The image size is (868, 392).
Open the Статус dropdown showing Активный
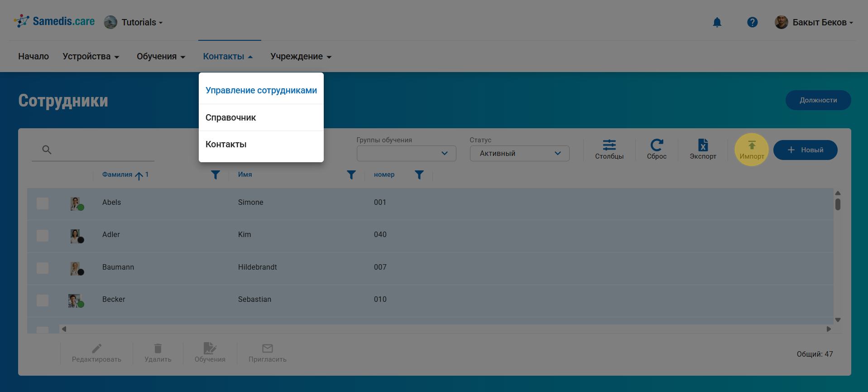point(519,154)
